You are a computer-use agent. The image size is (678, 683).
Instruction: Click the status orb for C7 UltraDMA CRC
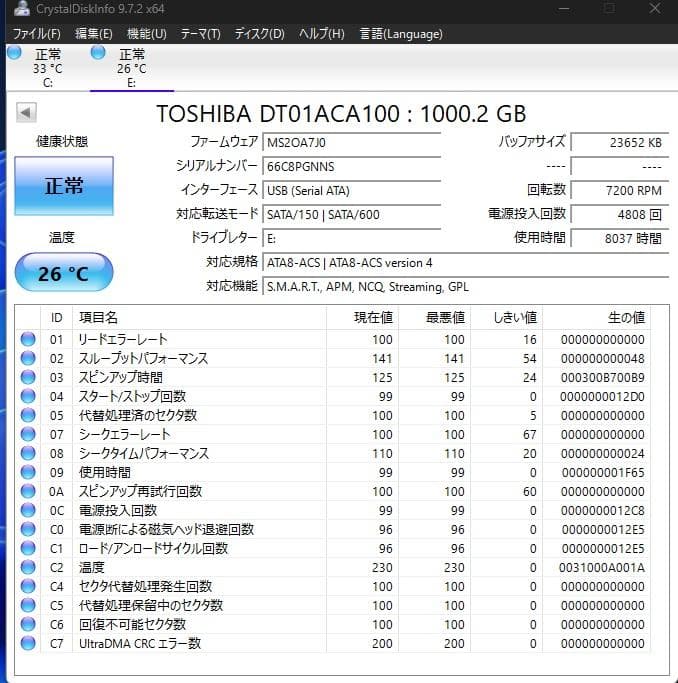(28, 643)
